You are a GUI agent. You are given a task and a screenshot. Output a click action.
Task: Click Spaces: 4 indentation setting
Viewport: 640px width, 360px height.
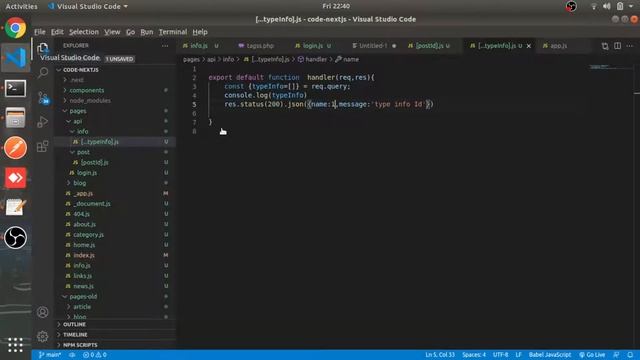[473, 355]
